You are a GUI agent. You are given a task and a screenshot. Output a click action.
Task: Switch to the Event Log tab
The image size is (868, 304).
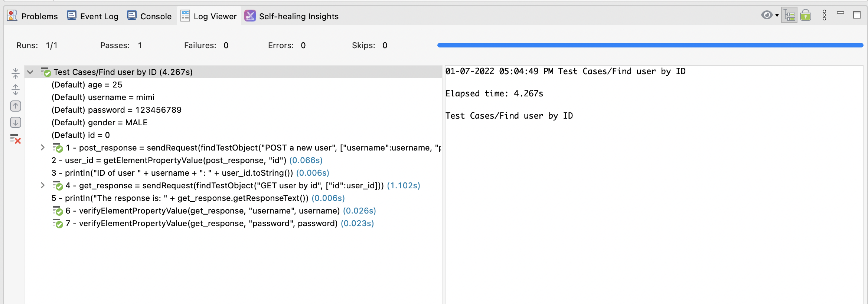tap(92, 16)
